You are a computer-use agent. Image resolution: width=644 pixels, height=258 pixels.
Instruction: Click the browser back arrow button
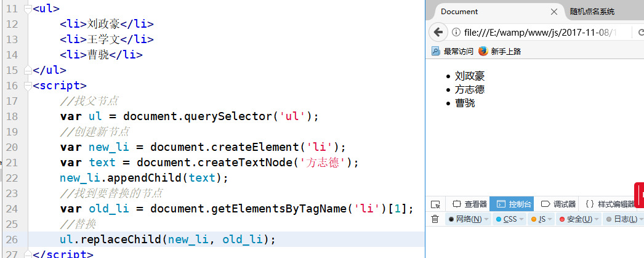tap(438, 32)
